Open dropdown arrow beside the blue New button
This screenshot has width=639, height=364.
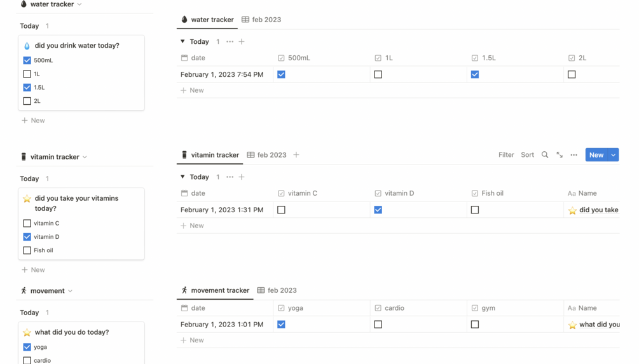[614, 155]
